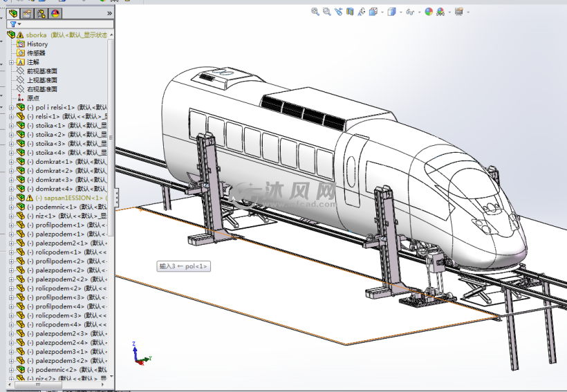Open the tree filter funnel dropdown
This screenshot has width=567, height=392.
[15, 24]
